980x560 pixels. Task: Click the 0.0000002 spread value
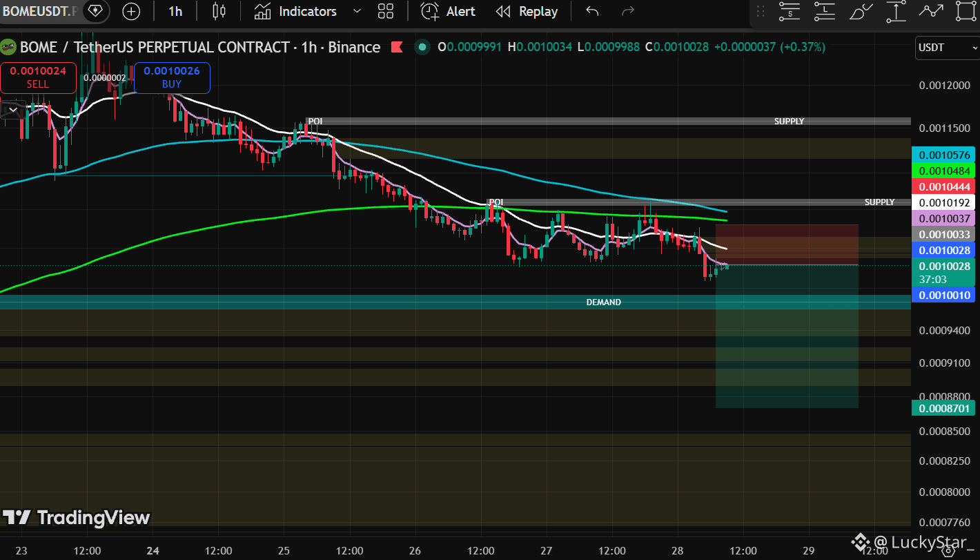tap(105, 77)
